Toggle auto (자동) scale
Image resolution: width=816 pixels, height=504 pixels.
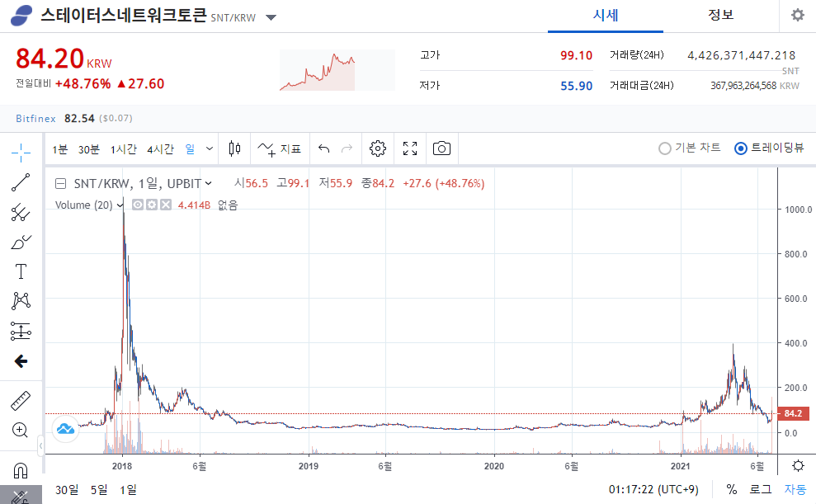click(x=795, y=489)
